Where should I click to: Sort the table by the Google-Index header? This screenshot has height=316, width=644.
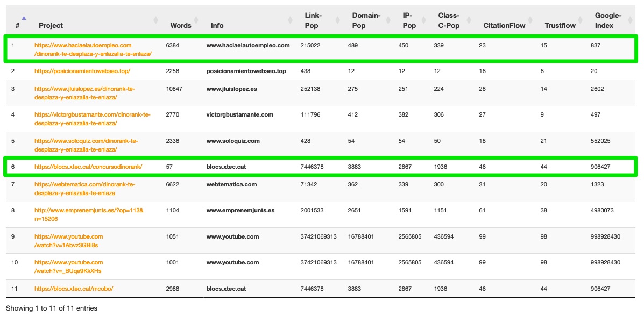click(608, 20)
